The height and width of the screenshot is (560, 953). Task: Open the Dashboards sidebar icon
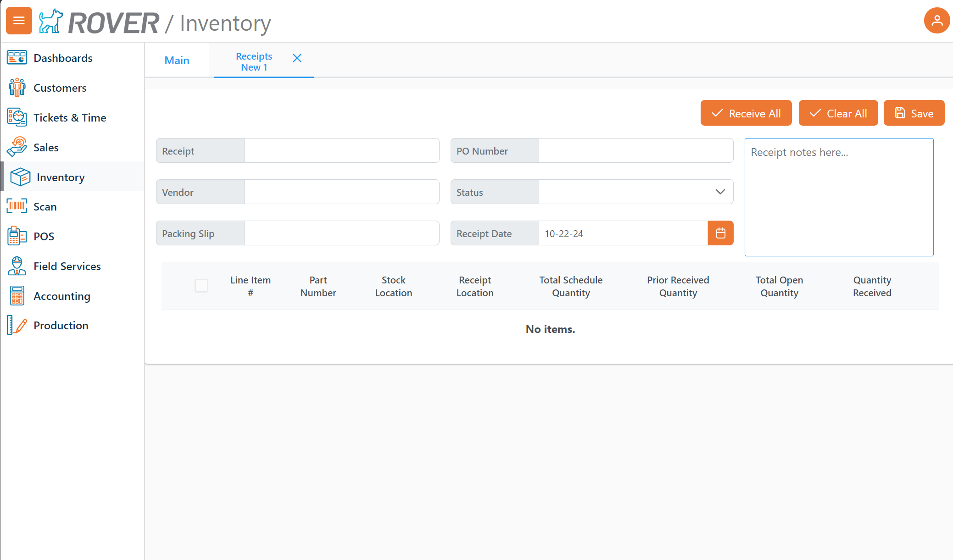[x=17, y=58]
